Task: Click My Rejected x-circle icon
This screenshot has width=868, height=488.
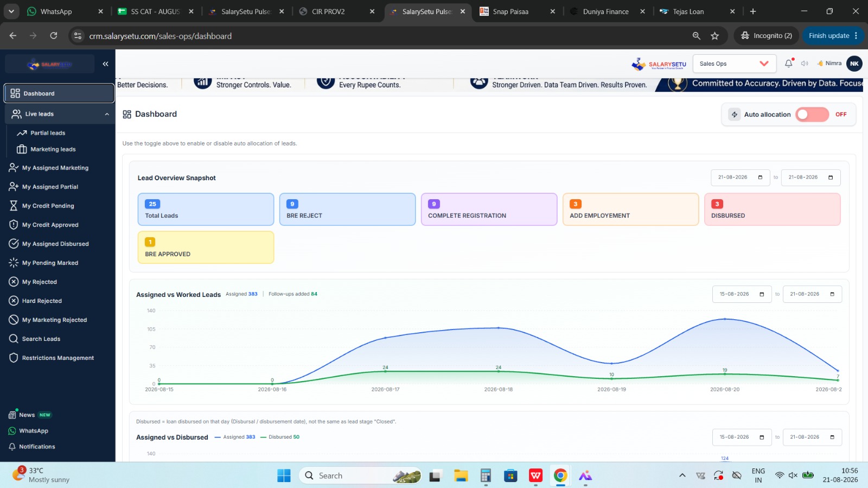Action: point(14,282)
